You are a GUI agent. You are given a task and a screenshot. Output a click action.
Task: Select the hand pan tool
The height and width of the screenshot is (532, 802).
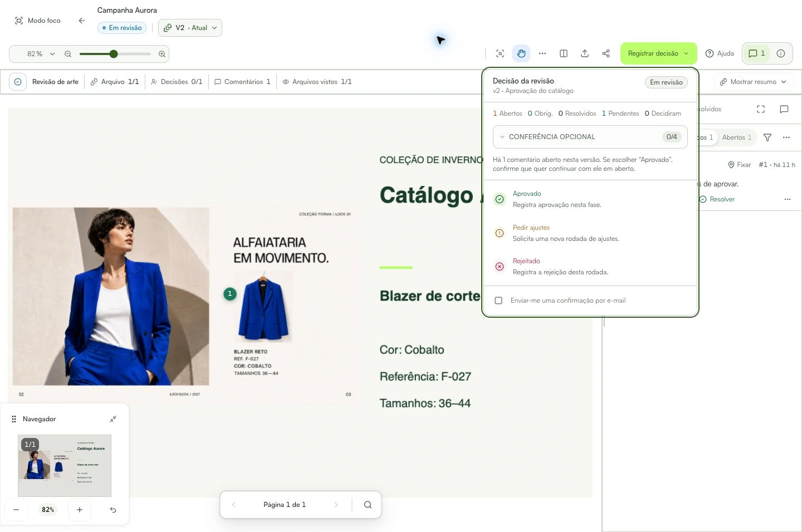coord(521,53)
